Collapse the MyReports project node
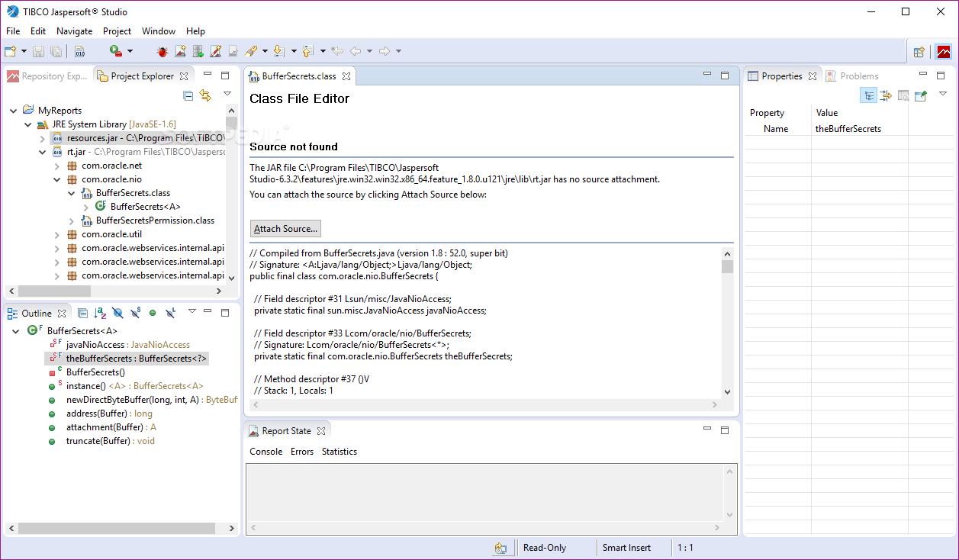The width and height of the screenshot is (959, 560). pos(14,111)
